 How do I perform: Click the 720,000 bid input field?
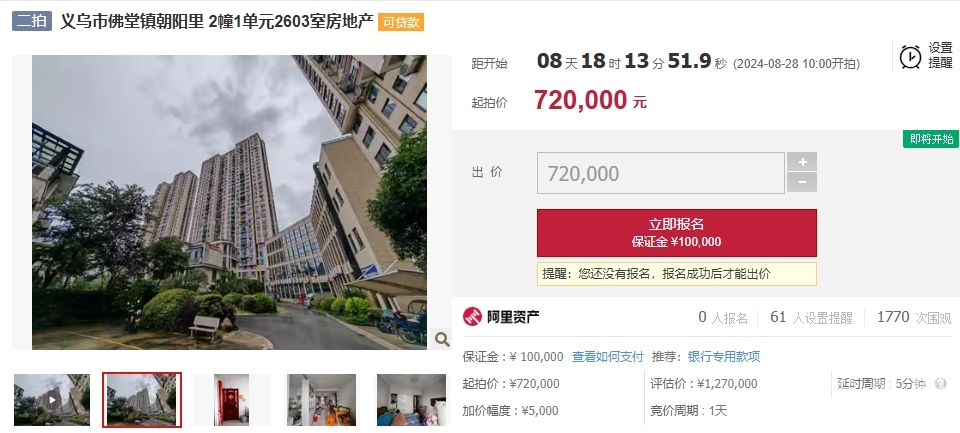point(661,173)
